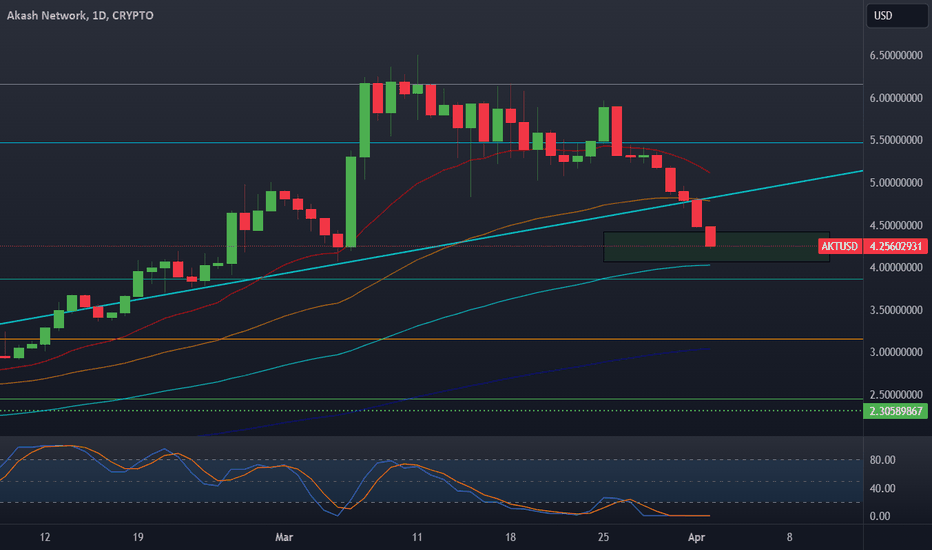
Task: Click the Akash Network, 1D, CRYPTO title
Action: point(80,15)
